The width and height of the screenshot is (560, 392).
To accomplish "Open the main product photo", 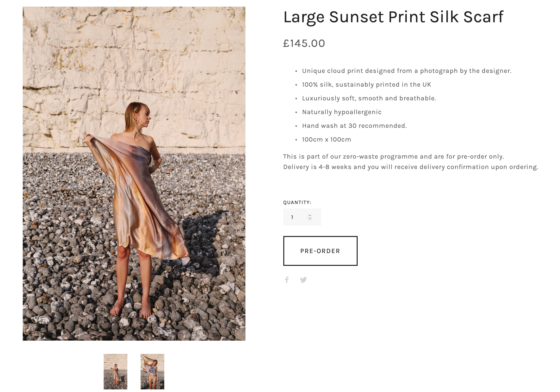I will point(134,174).
